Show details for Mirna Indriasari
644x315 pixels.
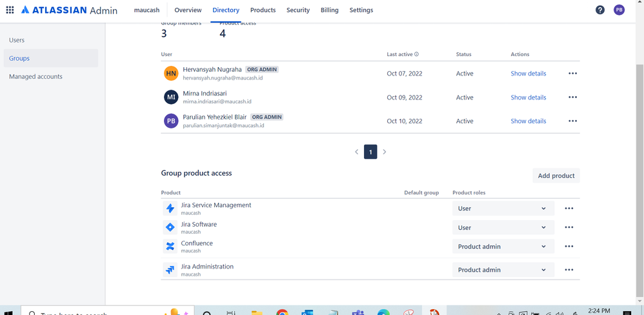[x=528, y=97]
